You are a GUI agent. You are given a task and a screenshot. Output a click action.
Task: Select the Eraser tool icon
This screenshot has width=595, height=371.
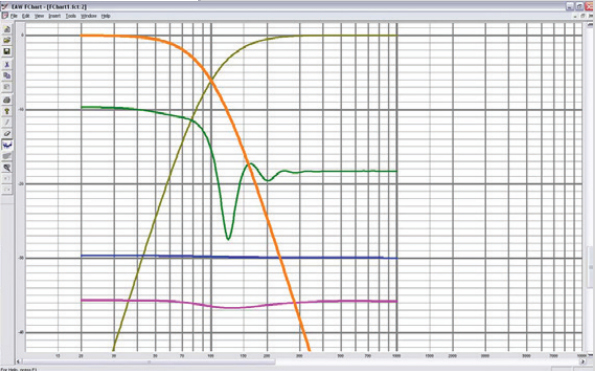coord(7,134)
